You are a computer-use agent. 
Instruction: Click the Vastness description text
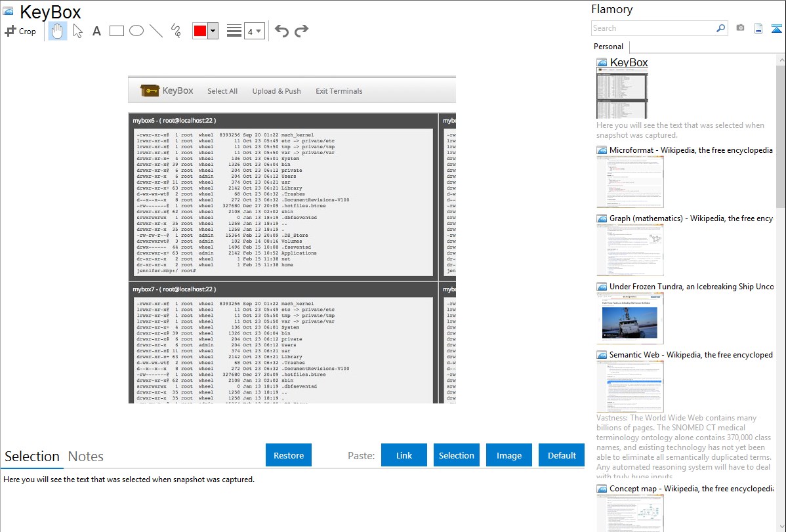[x=684, y=447]
